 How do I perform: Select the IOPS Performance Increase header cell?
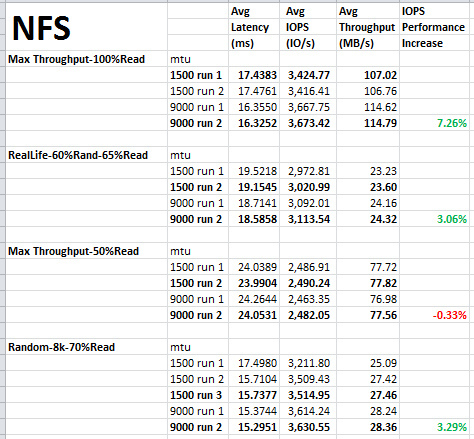coord(435,27)
